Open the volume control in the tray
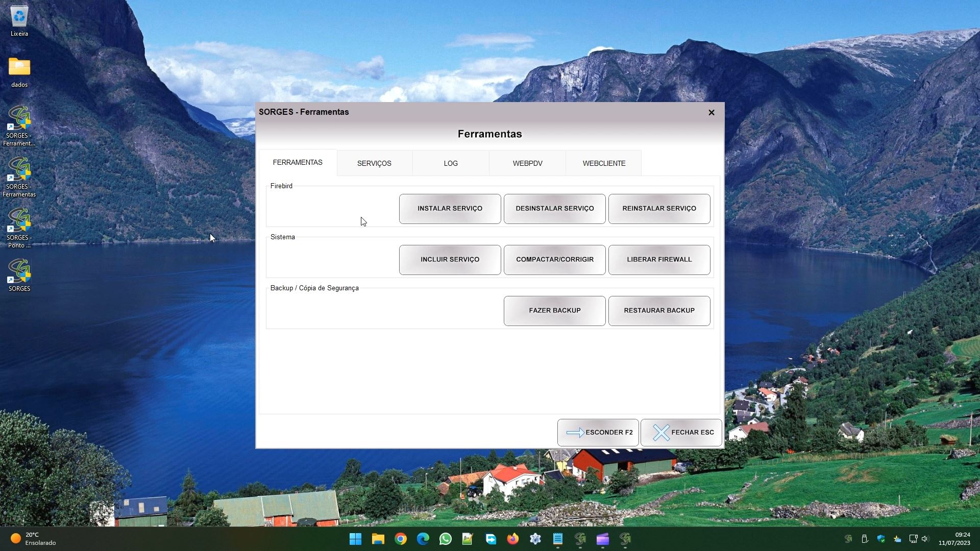This screenshot has width=980, height=551. (x=925, y=539)
